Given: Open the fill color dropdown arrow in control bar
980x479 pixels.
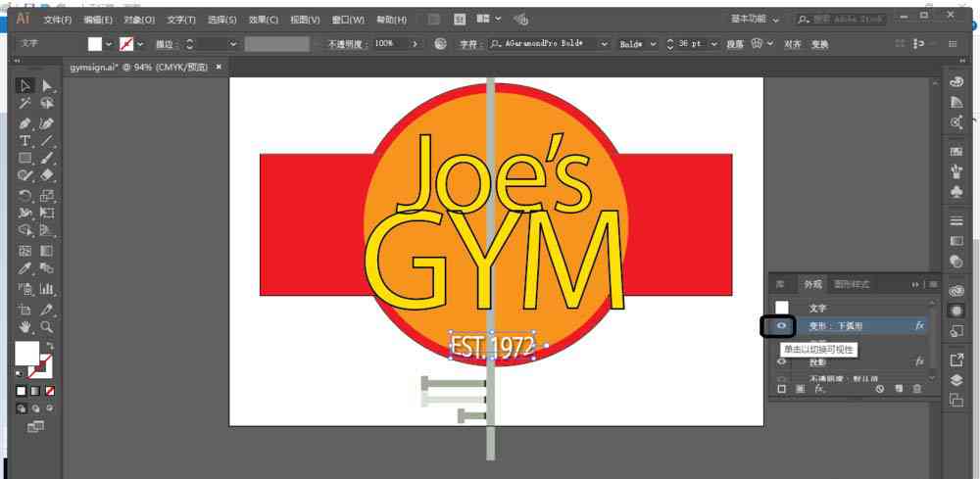Looking at the screenshot, I should click(109, 44).
